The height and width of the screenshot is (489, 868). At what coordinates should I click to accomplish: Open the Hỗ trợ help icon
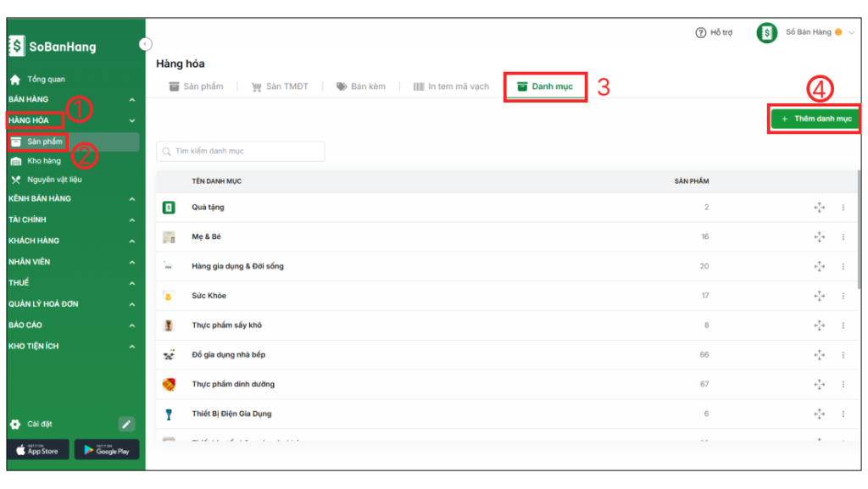tap(700, 33)
